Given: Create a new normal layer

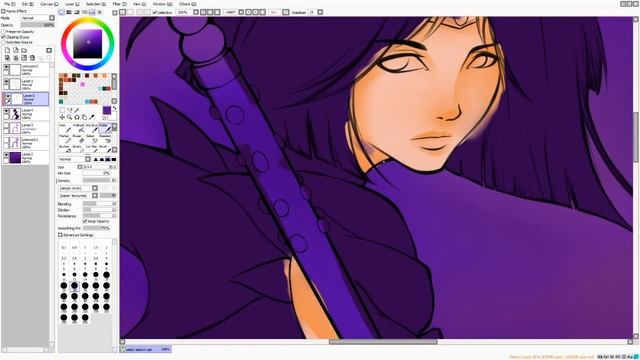Looking at the screenshot, I should tap(7, 50).
